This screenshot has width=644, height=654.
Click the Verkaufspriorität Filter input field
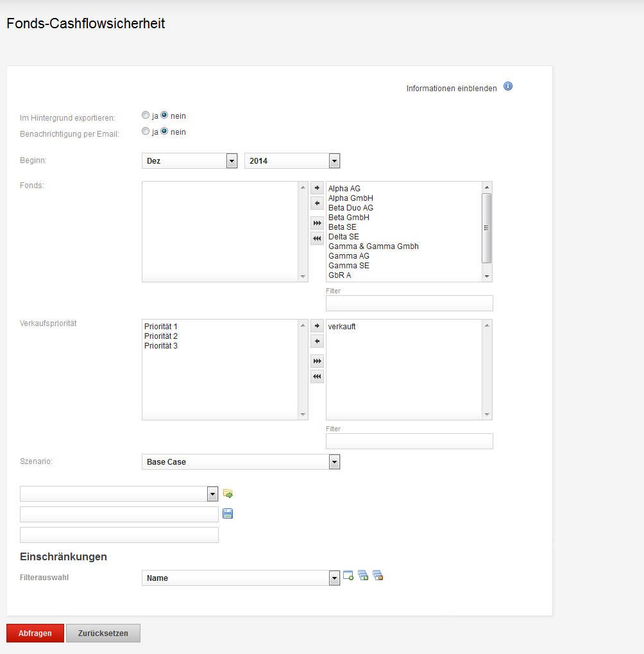[x=409, y=442]
